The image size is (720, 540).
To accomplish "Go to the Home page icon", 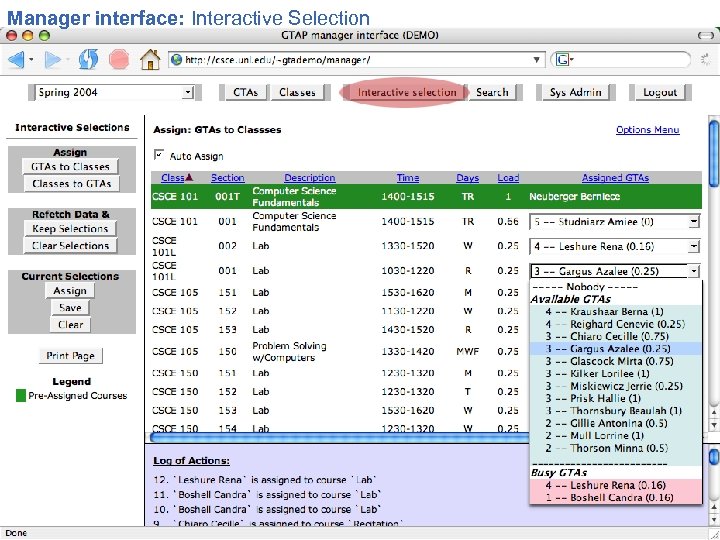I will tap(150, 59).
